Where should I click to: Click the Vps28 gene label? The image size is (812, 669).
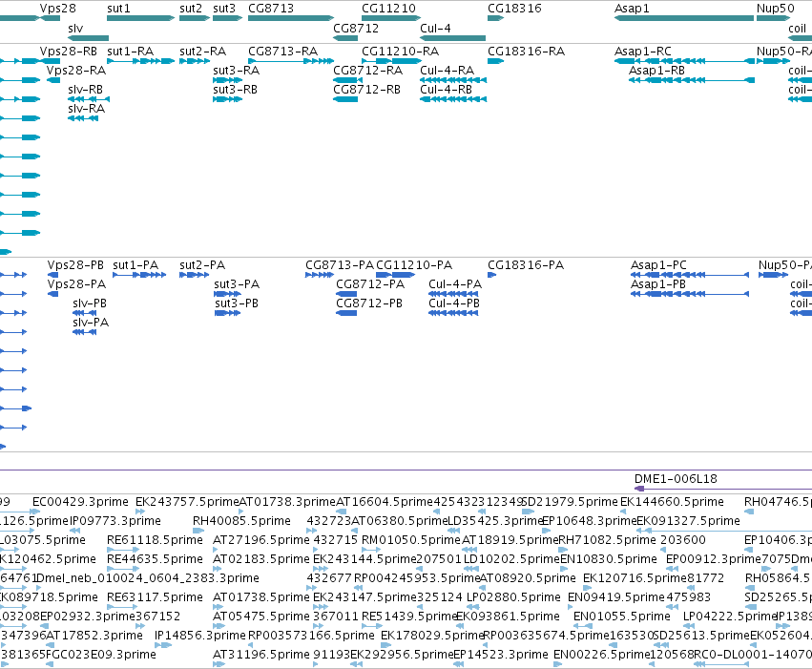coord(57,9)
